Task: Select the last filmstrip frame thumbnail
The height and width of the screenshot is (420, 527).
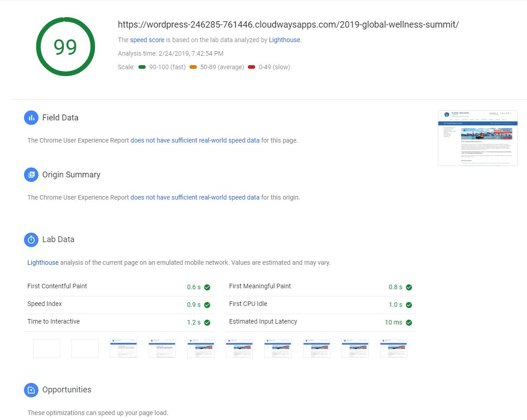Action: point(393,348)
